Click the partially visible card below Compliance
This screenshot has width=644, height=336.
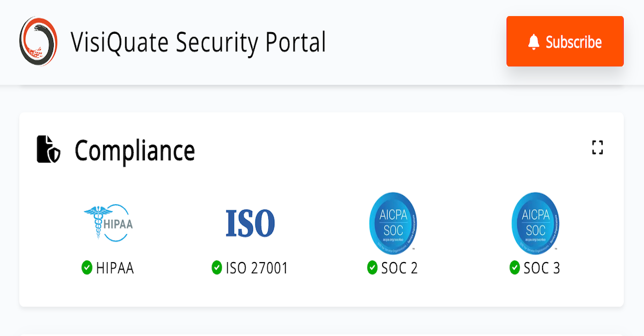(x=322, y=332)
